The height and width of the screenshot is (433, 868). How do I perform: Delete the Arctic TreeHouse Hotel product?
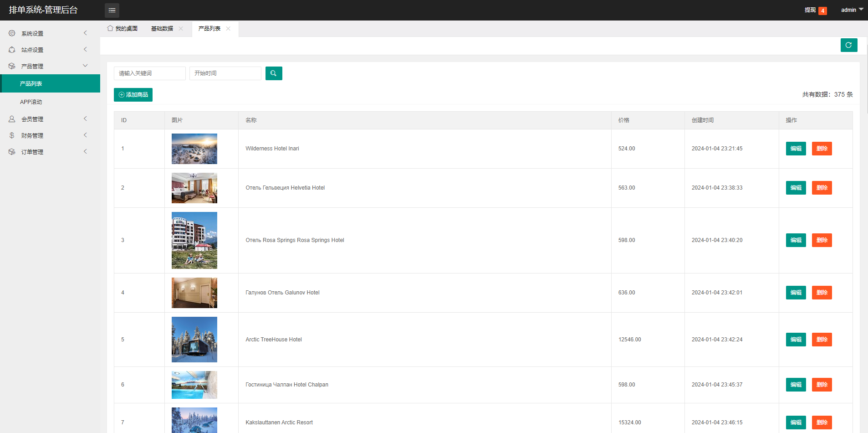[822, 340]
